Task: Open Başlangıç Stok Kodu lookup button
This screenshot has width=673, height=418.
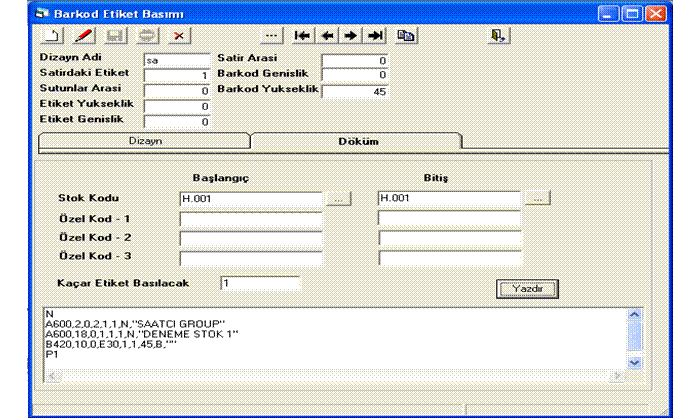Action: pos(340,199)
